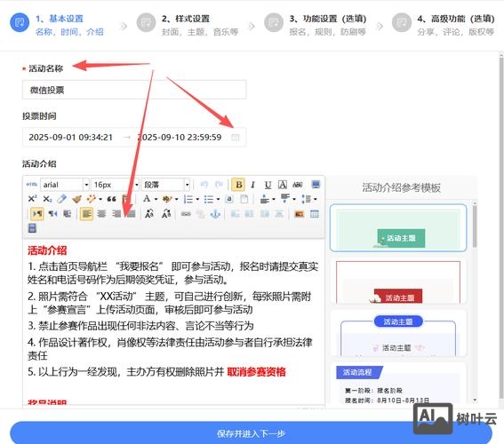Screen dimensions: 504x444
Task: Click the fullscreen editor icon
Action: click(x=316, y=185)
